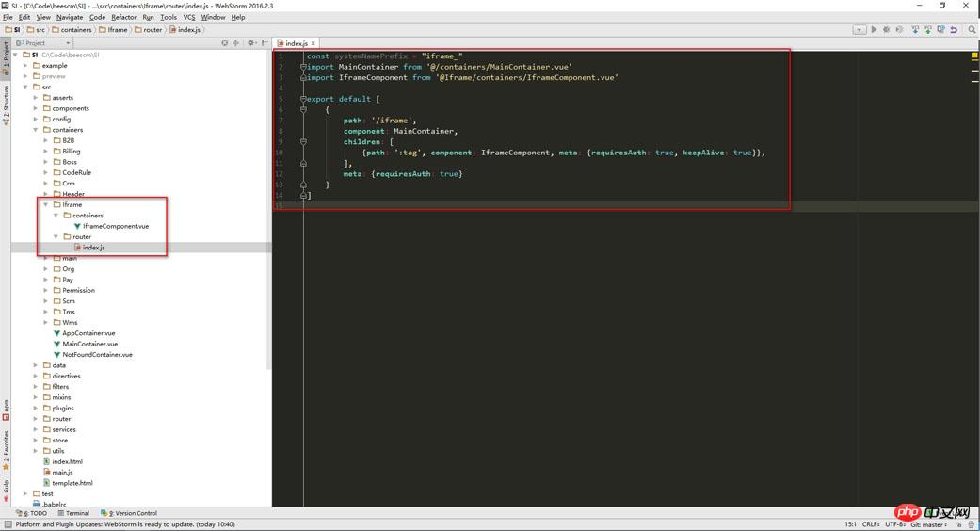Click VCS Update Project icon

915,30
